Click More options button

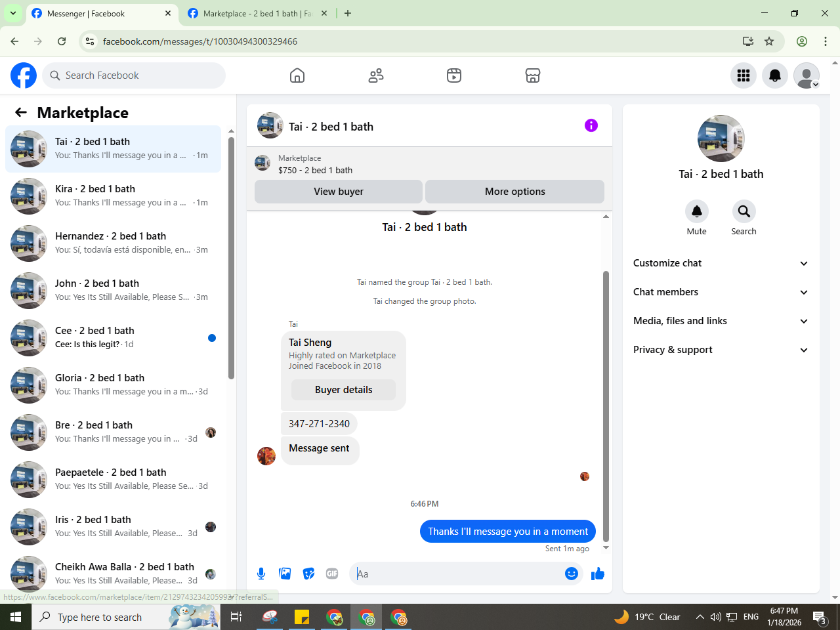pyautogui.click(x=514, y=192)
